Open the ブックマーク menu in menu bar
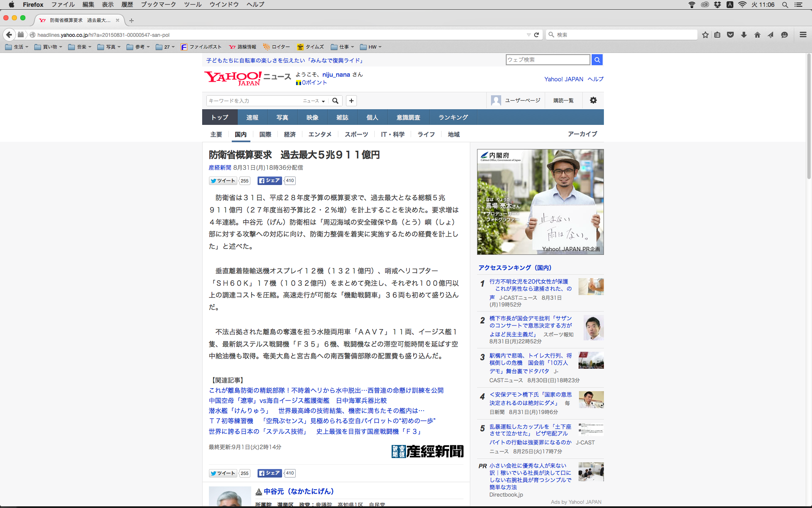 tap(158, 5)
